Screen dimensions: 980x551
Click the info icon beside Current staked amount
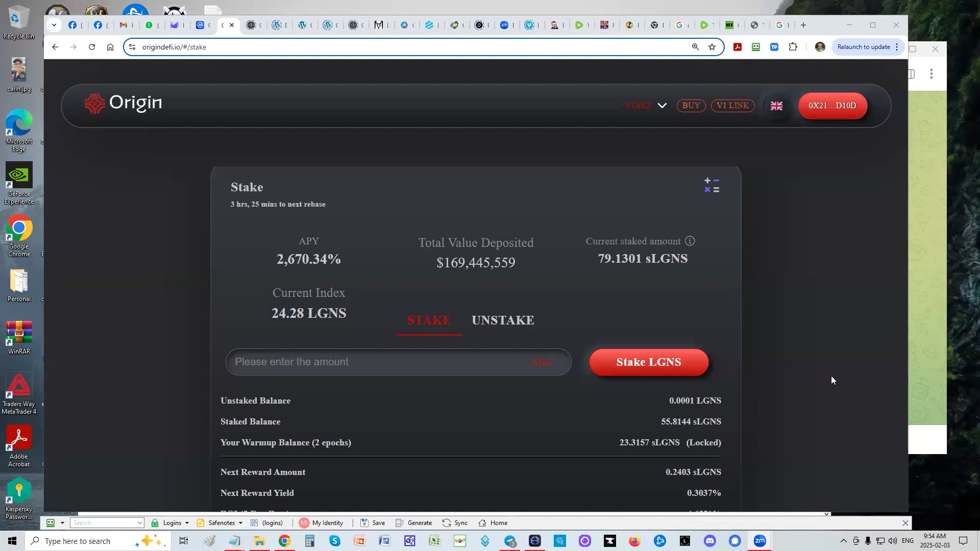coord(690,241)
